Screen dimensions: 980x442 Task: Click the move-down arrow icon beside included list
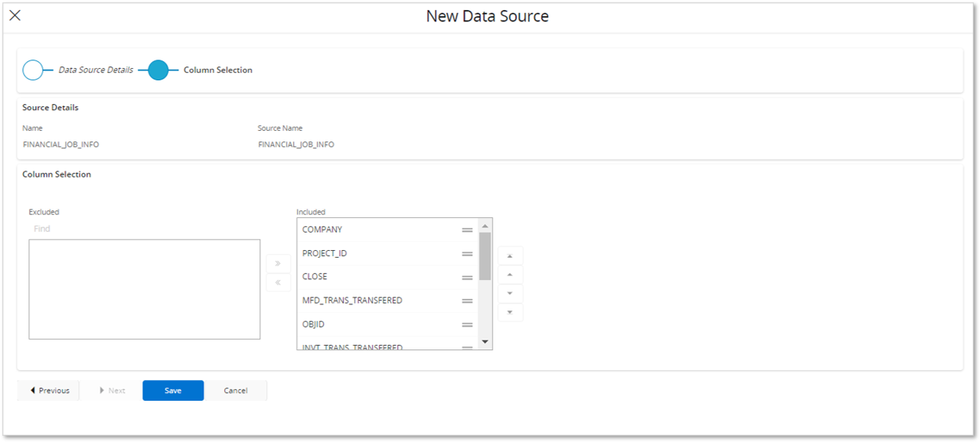pos(510,294)
